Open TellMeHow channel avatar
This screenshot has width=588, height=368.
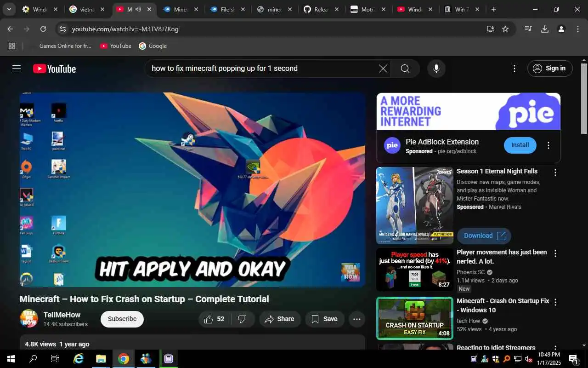point(29,318)
